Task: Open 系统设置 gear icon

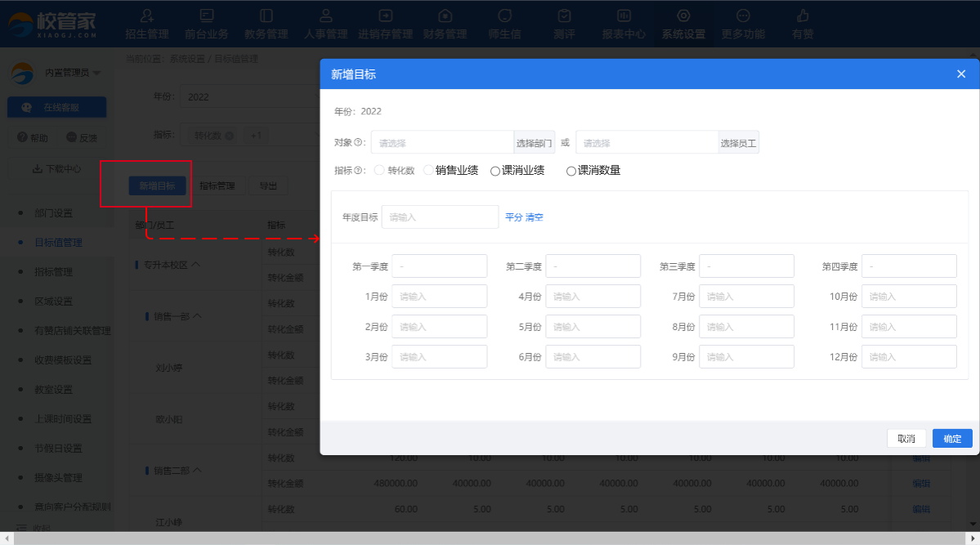Action: point(683,16)
